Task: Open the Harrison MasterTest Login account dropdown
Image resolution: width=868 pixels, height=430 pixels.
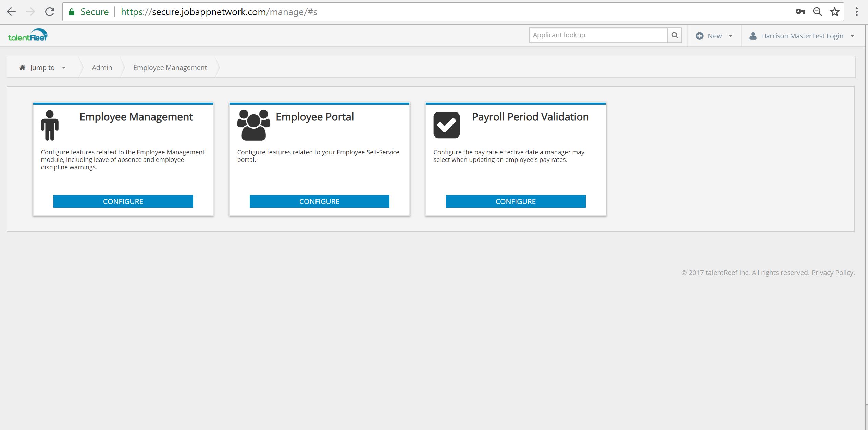Action: pos(852,35)
